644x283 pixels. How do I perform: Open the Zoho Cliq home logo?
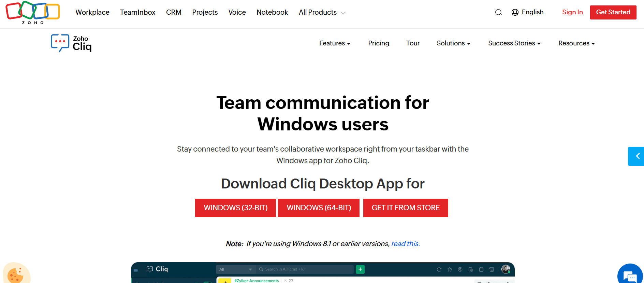[71, 43]
